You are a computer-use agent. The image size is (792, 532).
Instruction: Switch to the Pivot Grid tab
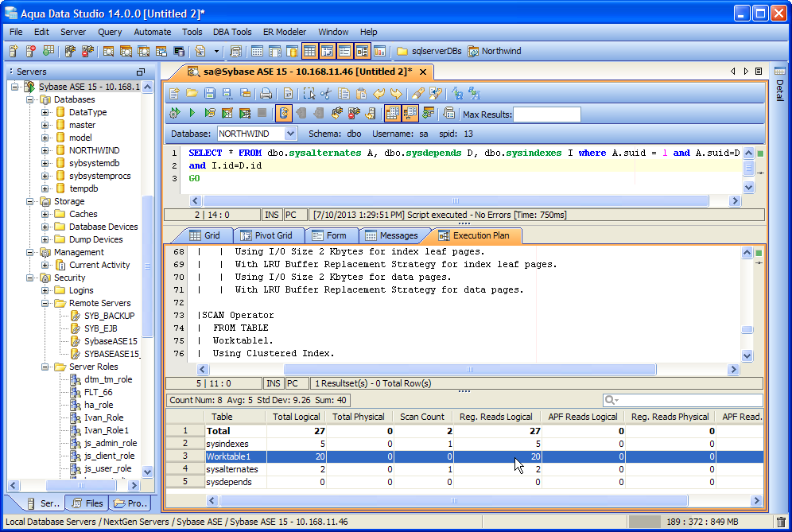(x=266, y=235)
